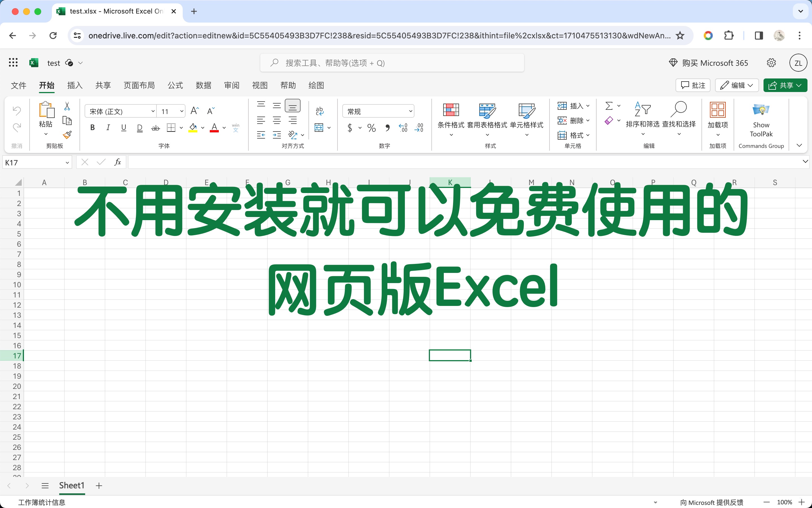Open 加载项 add-ins
This screenshot has height=508, width=812.
tap(718, 119)
